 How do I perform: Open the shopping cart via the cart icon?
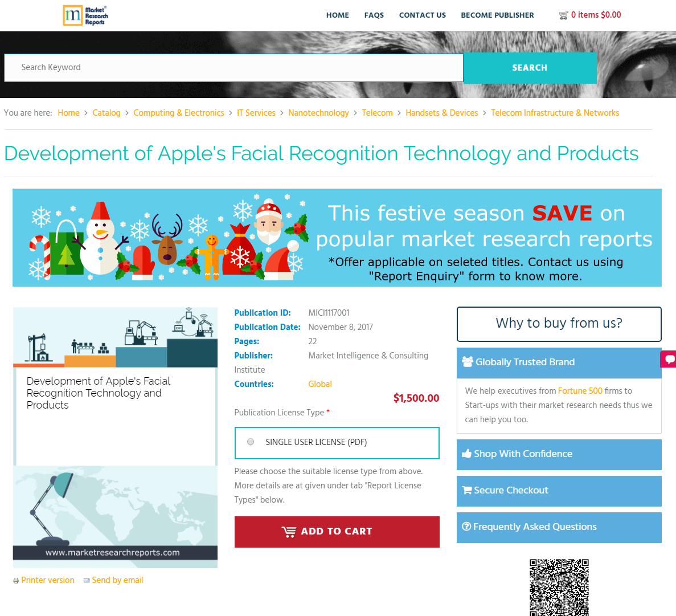[564, 15]
